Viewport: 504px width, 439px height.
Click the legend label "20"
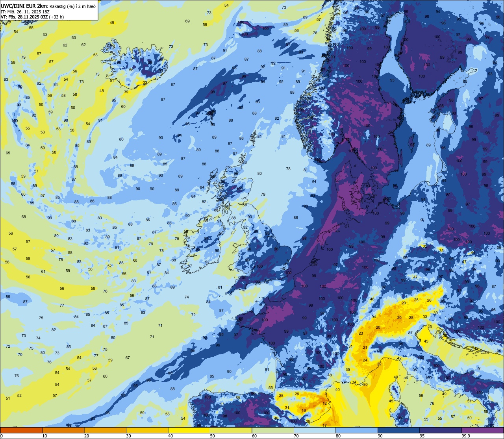(x=87, y=436)
